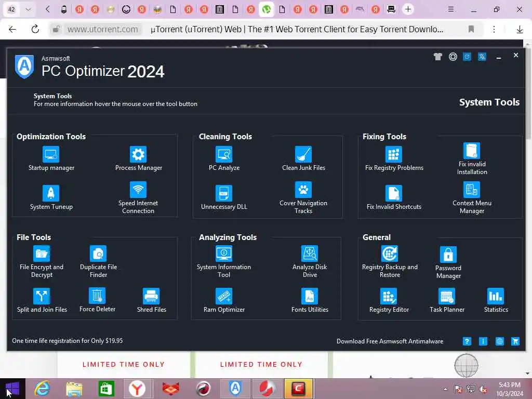Click the help question mark icon
Image resolution: width=532 pixels, height=399 pixels.
click(x=467, y=341)
